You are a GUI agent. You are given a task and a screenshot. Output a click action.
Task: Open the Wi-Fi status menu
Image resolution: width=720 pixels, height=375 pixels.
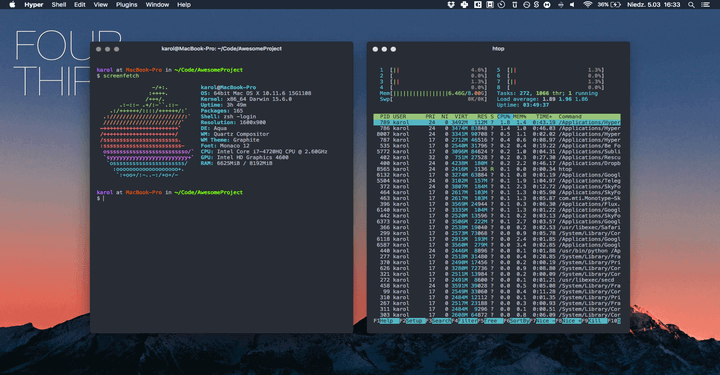[x=587, y=5]
